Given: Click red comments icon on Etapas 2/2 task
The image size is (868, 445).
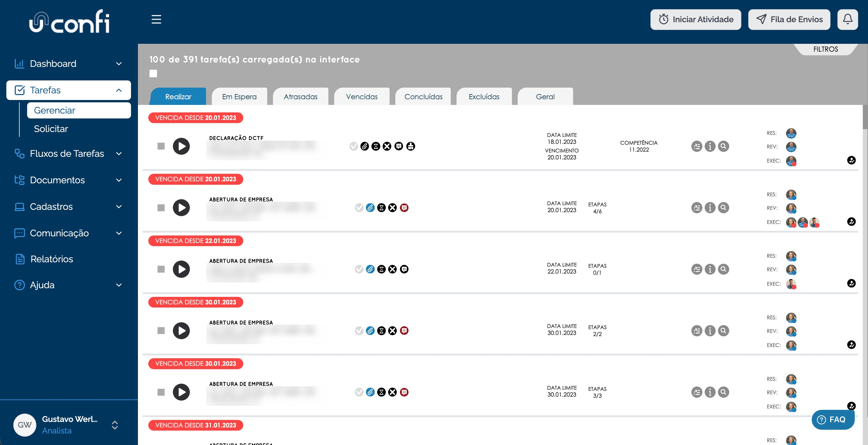Looking at the screenshot, I should point(404,331).
